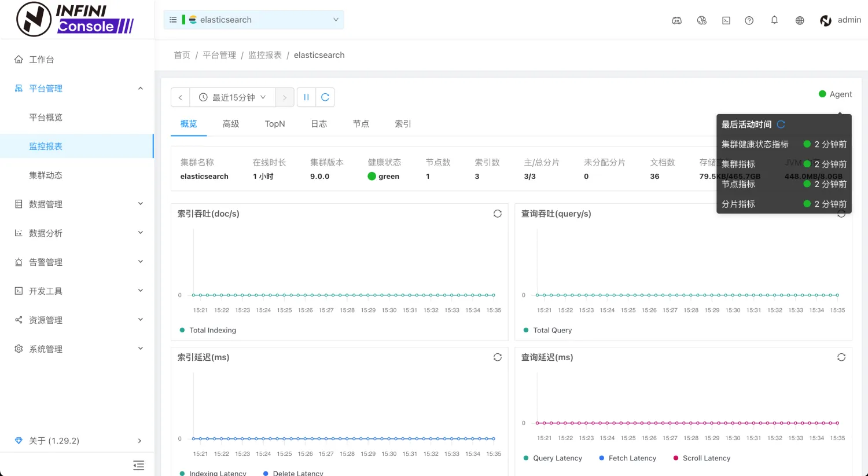Click the 数据管理 sidebar icon
The image size is (868, 476).
[x=19, y=204]
